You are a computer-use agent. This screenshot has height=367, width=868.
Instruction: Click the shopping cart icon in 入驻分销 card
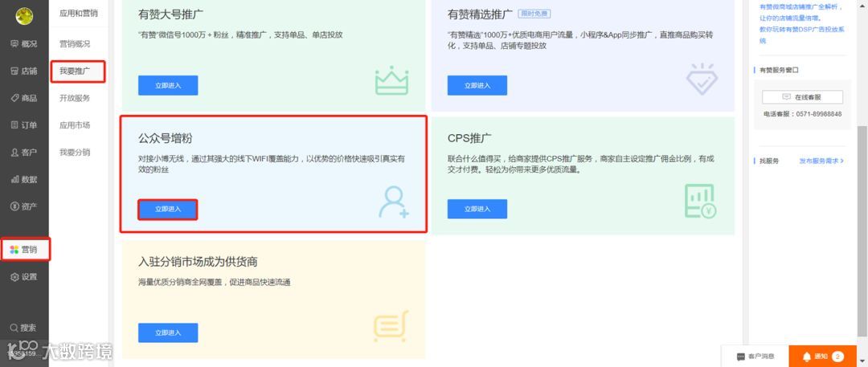(x=391, y=326)
